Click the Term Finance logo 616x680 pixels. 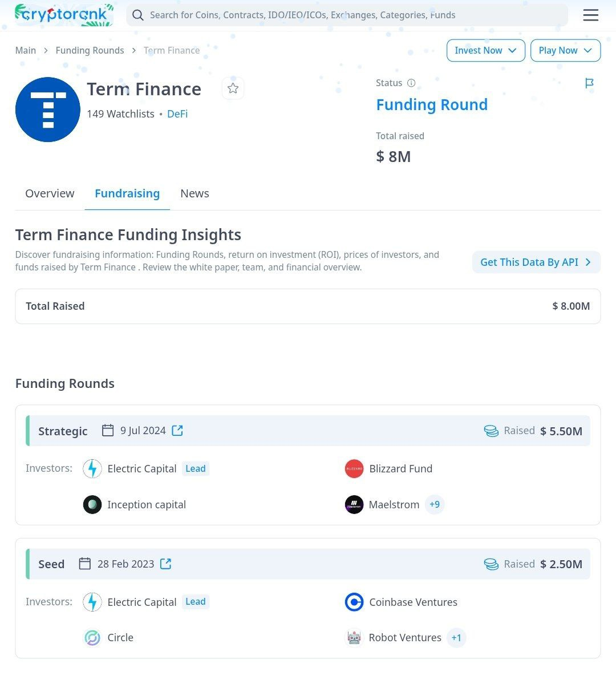(x=48, y=110)
